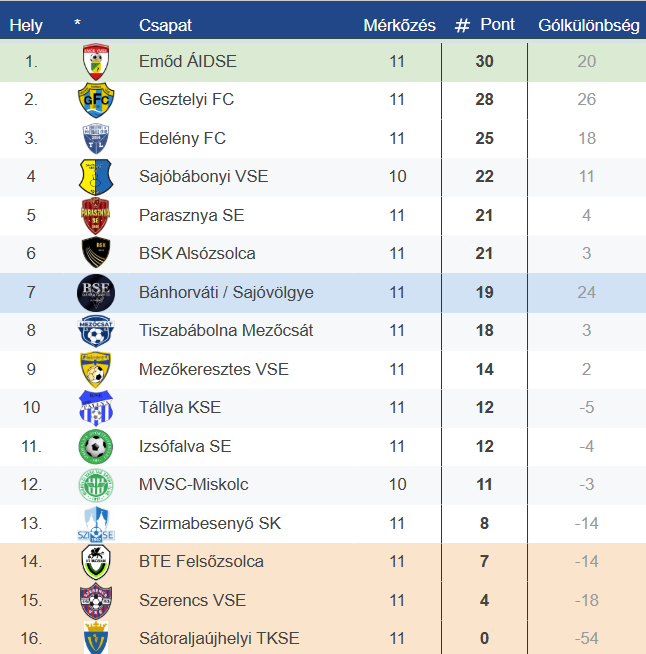Image resolution: width=646 pixels, height=654 pixels.
Task: Click the Emőd ÁIDSE club crest
Action: (96, 62)
